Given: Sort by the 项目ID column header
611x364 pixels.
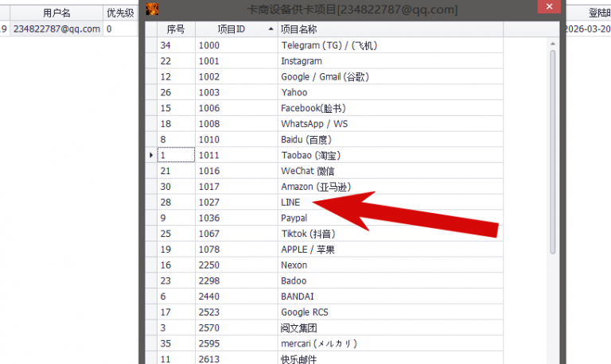Looking at the screenshot, I should [236, 29].
